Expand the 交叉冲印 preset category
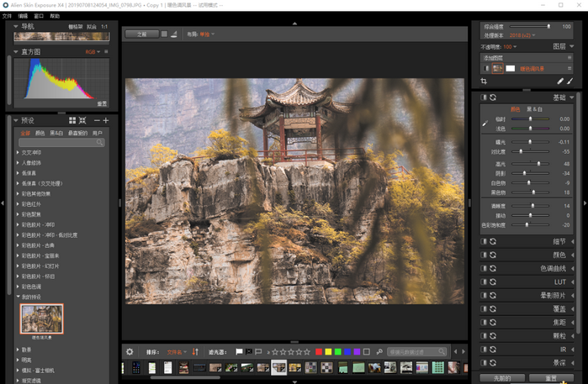 (18, 152)
